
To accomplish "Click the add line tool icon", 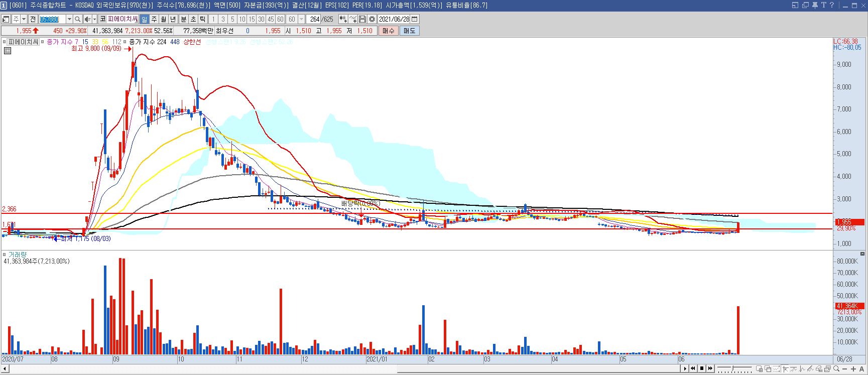I will click(353, 19).
